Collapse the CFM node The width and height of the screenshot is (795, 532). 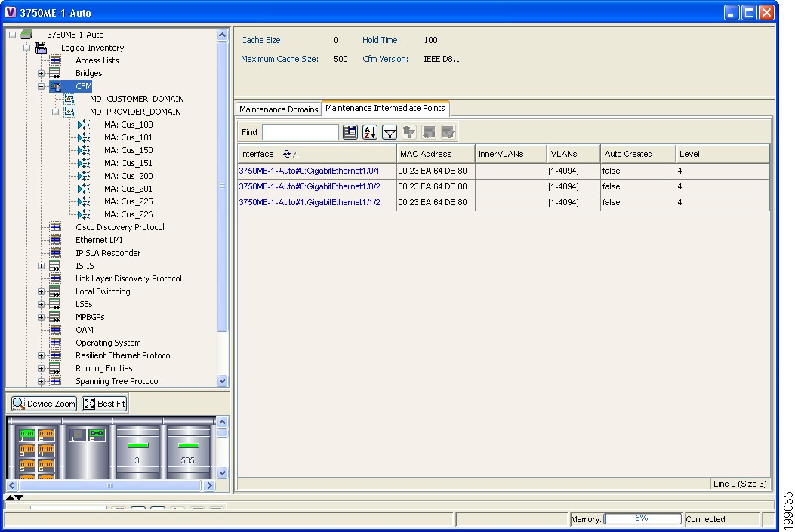[x=41, y=86]
